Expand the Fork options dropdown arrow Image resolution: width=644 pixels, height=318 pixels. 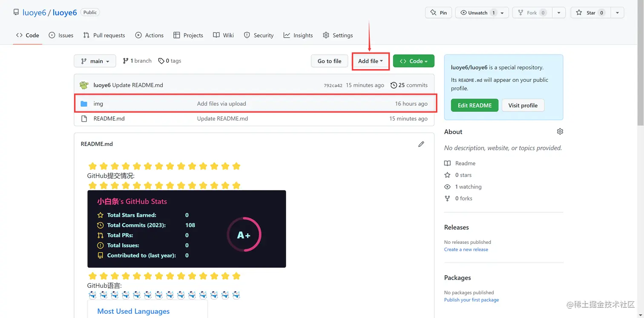(559, 13)
